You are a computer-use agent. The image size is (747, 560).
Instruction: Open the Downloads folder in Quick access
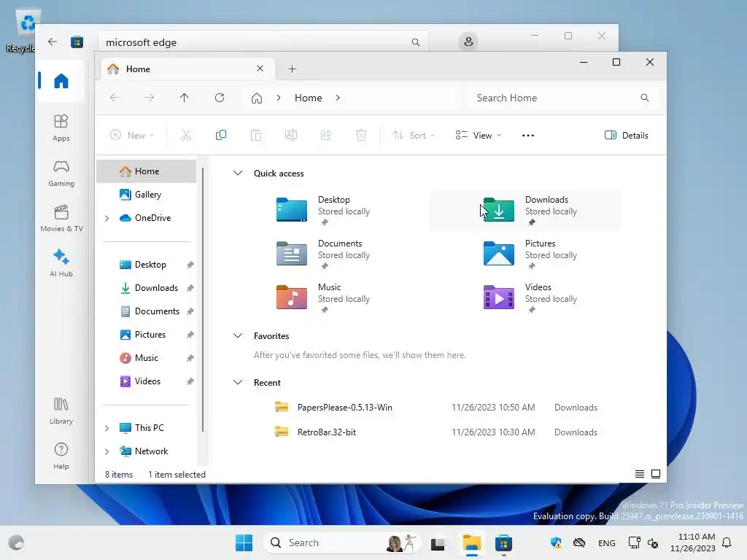[x=525, y=210]
